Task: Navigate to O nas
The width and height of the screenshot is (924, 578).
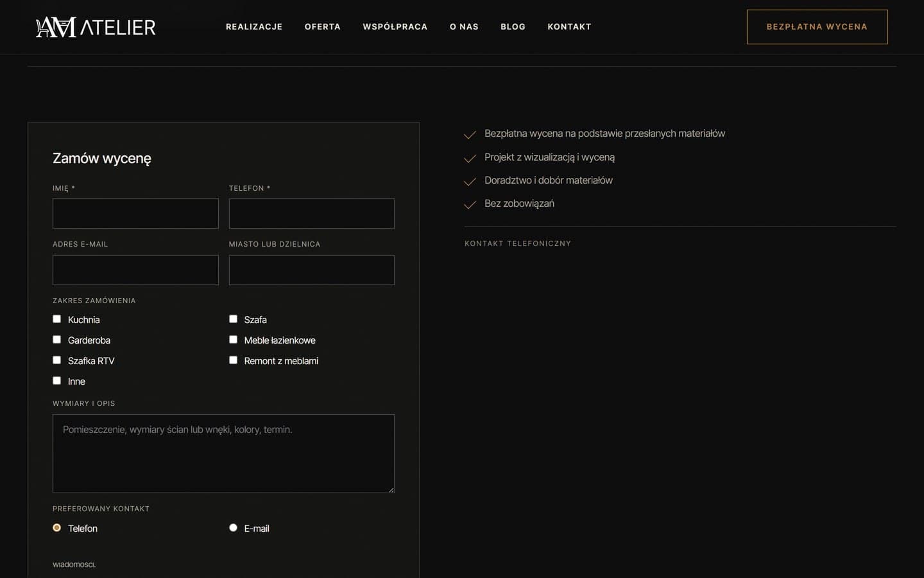Action: [x=464, y=27]
